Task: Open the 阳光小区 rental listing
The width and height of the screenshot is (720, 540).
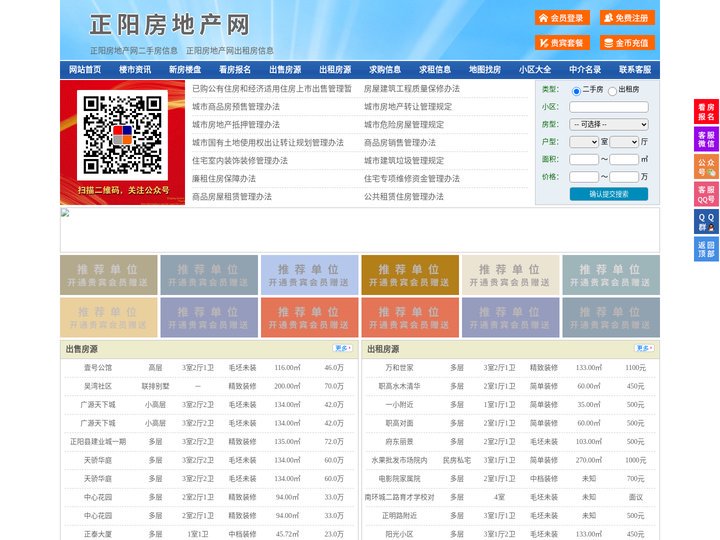Action: 399,534
